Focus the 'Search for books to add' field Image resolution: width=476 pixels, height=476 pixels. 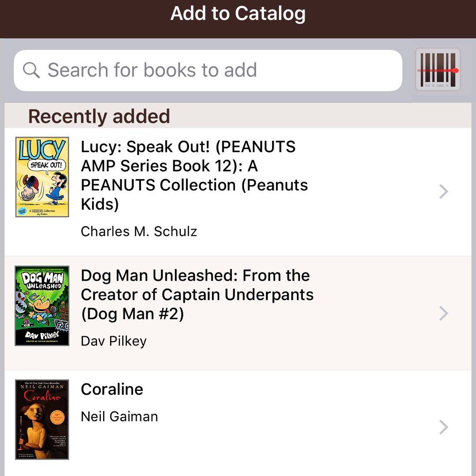point(212,70)
